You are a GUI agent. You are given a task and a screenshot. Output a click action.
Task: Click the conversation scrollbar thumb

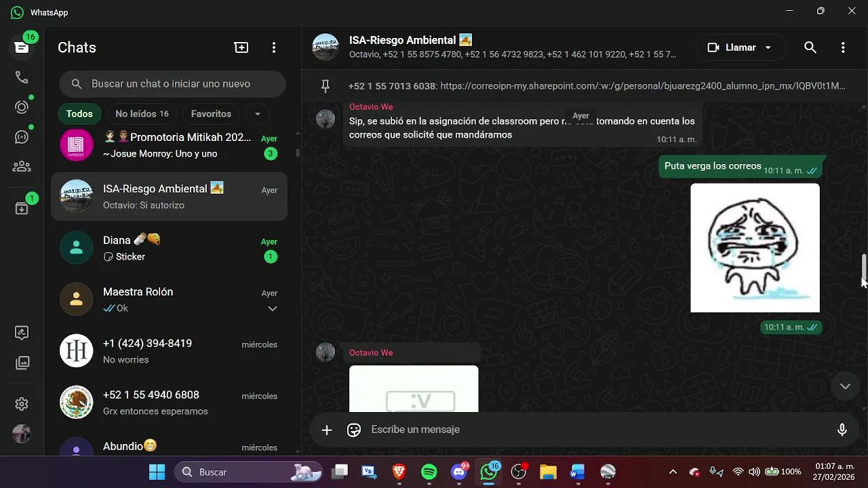864,266
